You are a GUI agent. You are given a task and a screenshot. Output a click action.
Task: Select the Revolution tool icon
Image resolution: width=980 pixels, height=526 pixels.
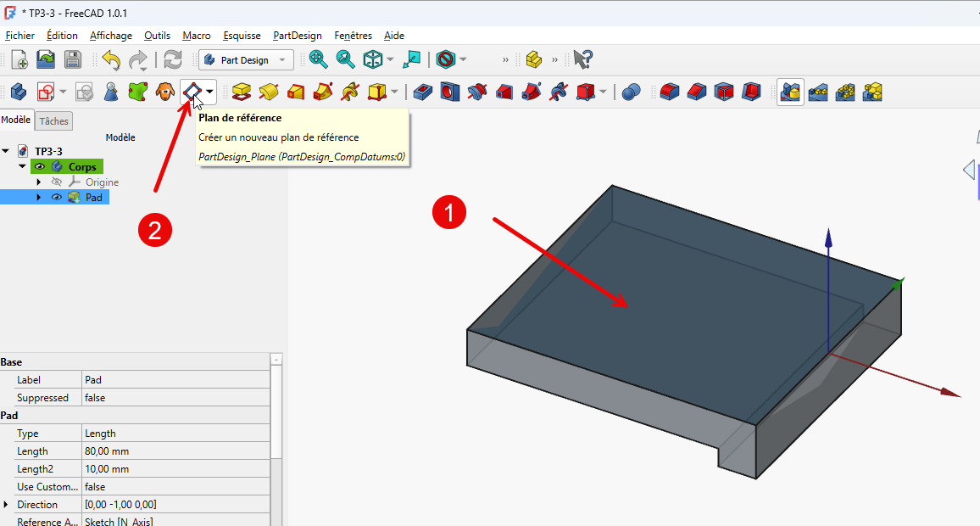[269, 91]
